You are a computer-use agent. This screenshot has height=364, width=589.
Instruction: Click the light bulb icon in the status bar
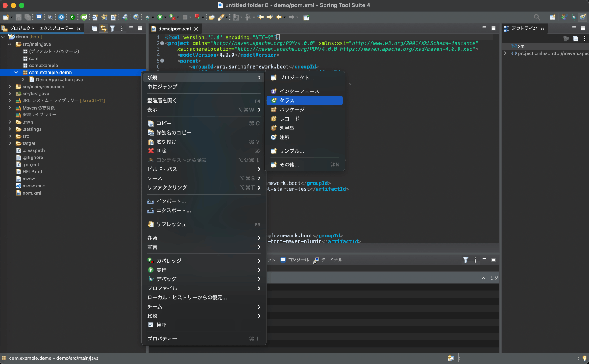coord(584,358)
